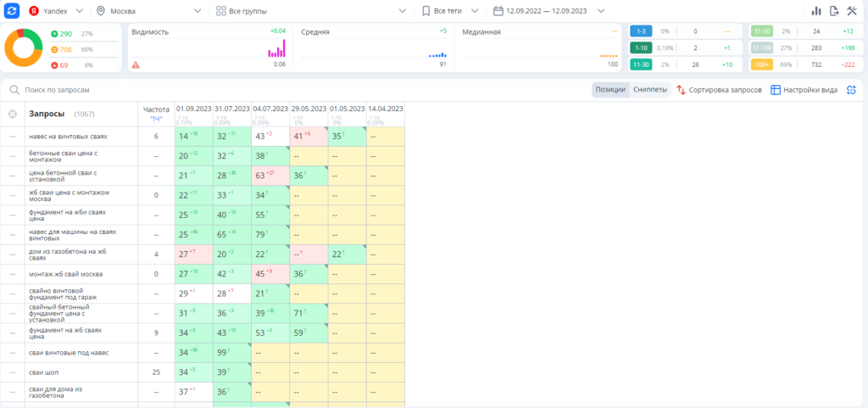Click the location pin icon beside Москва
The width and height of the screenshot is (868, 408).
click(101, 10)
